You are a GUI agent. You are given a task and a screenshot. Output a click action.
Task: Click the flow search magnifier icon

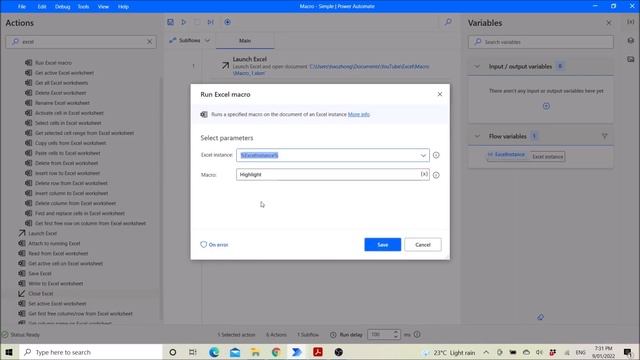(448, 22)
